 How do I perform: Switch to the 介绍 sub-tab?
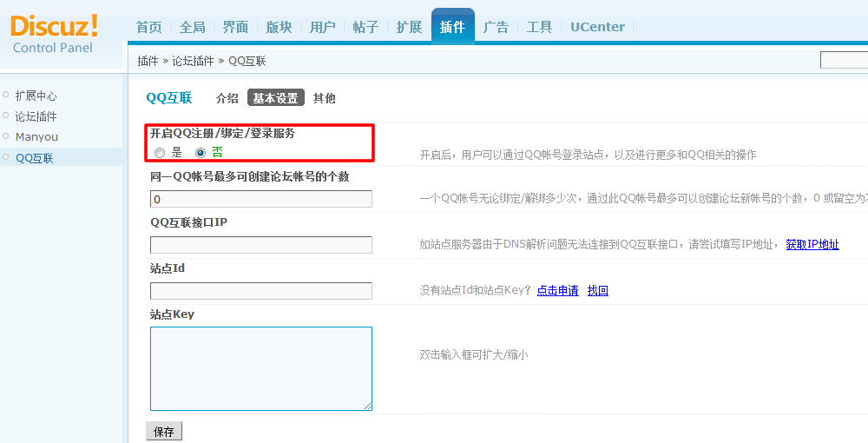click(227, 98)
